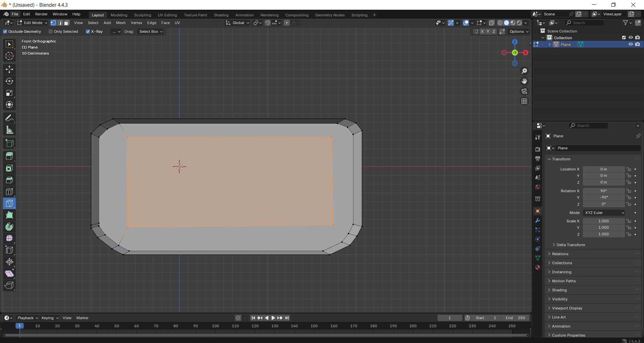644x343 pixels.
Task: Click the Location X value field
Action: tap(604, 169)
